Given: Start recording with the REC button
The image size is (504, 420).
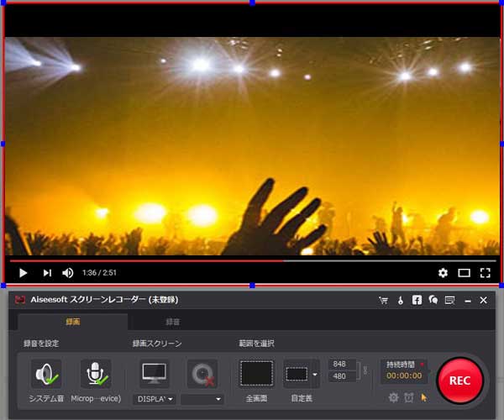Looking at the screenshot, I should pyautogui.click(x=460, y=381).
